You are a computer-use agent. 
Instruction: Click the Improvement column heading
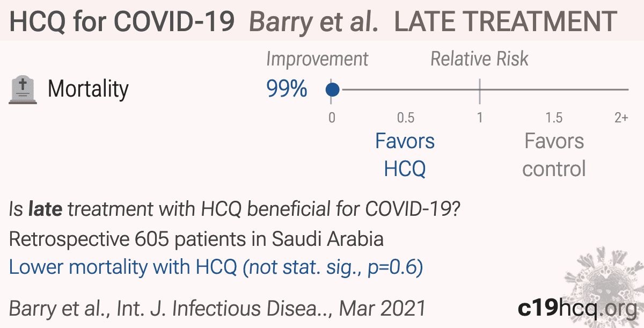click(317, 59)
